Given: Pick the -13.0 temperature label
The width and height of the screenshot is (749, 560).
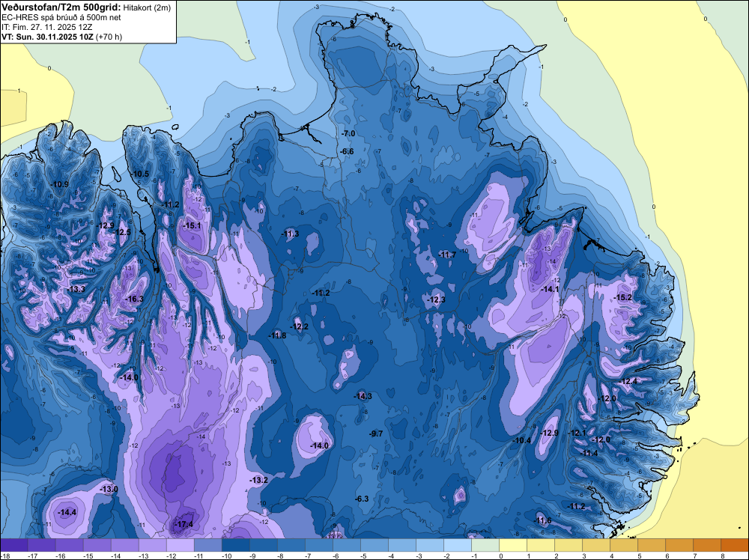Looking at the screenshot, I should coord(109,490).
